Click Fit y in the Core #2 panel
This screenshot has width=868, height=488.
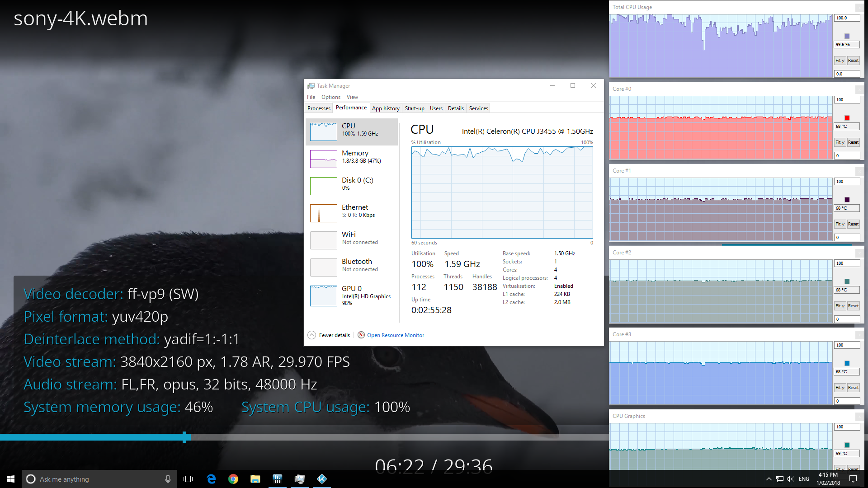[840, 306]
